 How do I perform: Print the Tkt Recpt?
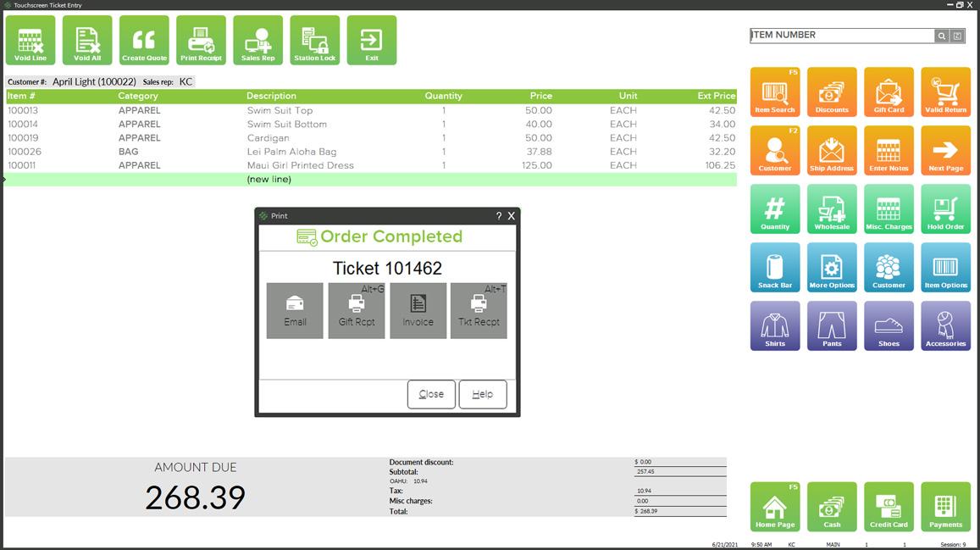(479, 310)
